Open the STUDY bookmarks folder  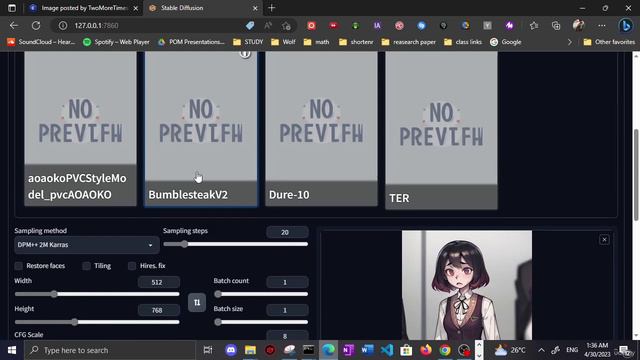click(248, 42)
